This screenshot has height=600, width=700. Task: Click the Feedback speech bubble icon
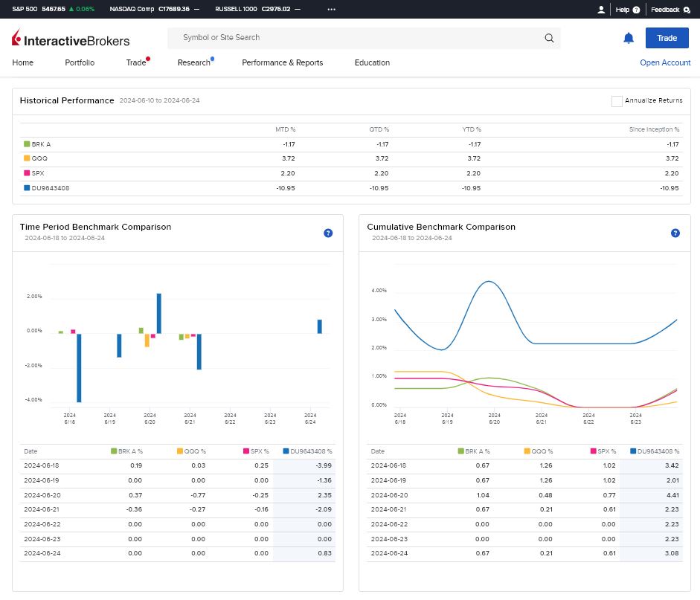pyautogui.click(x=687, y=10)
